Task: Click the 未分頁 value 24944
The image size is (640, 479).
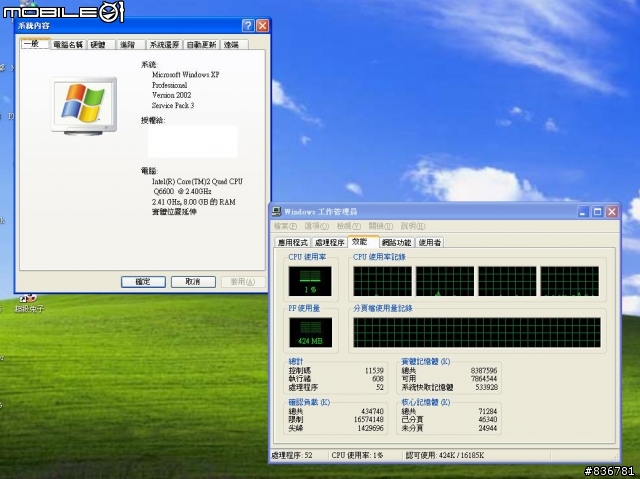Action: pyautogui.click(x=488, y=428)
